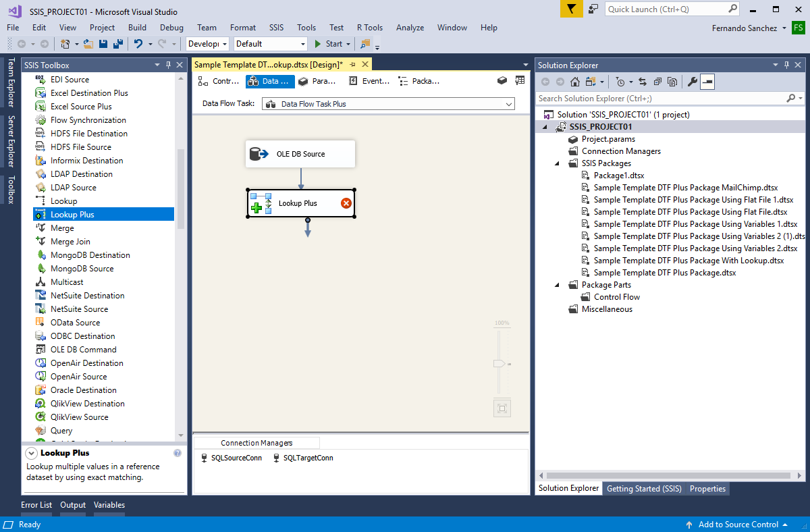Click the error icon on Lookup Plus component

[x=346, y=203]
